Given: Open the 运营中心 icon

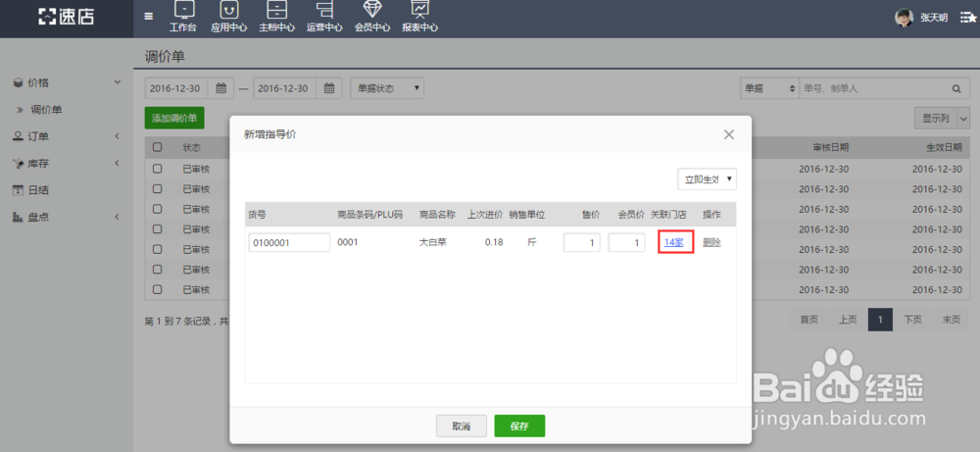Looking at the screenshot, I should click(x=324, y=17).
